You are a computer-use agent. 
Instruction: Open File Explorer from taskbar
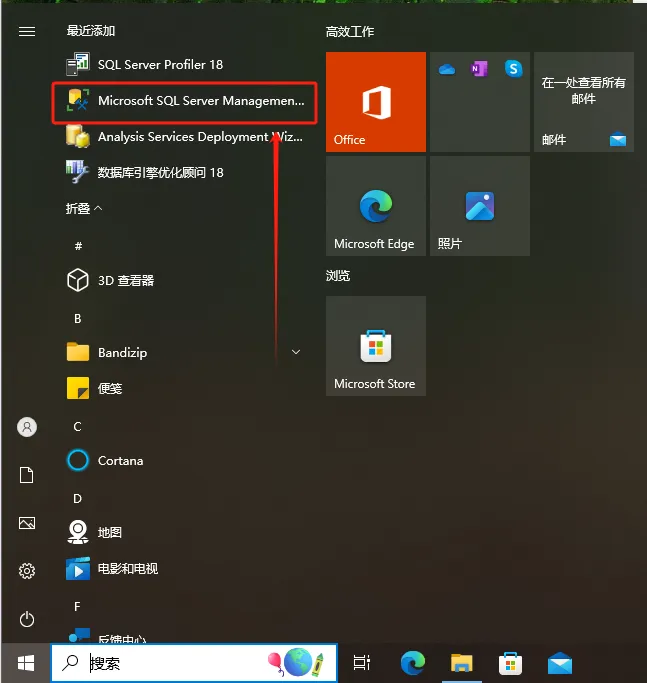click(x=462, y=663)
